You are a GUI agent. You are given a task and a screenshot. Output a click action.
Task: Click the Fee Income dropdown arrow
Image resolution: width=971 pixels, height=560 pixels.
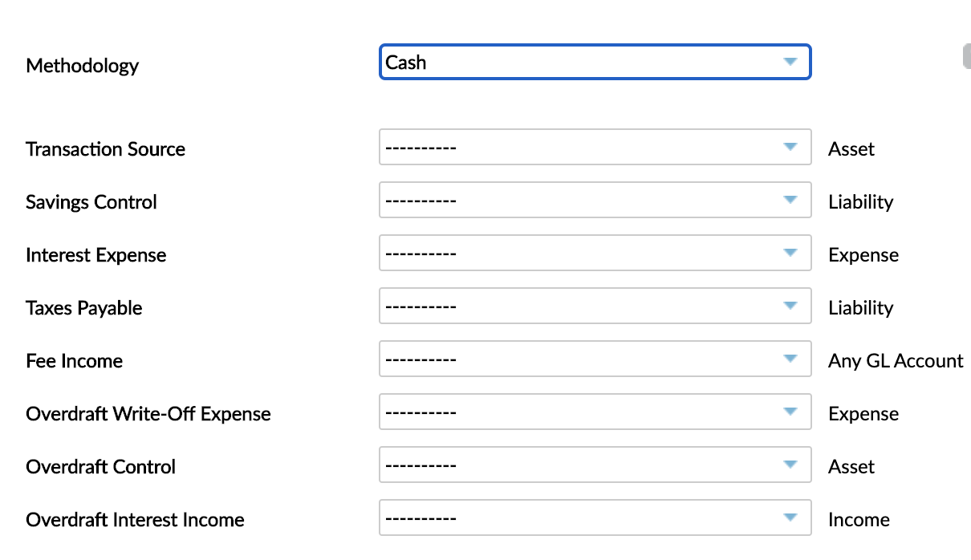coord(791,358)
